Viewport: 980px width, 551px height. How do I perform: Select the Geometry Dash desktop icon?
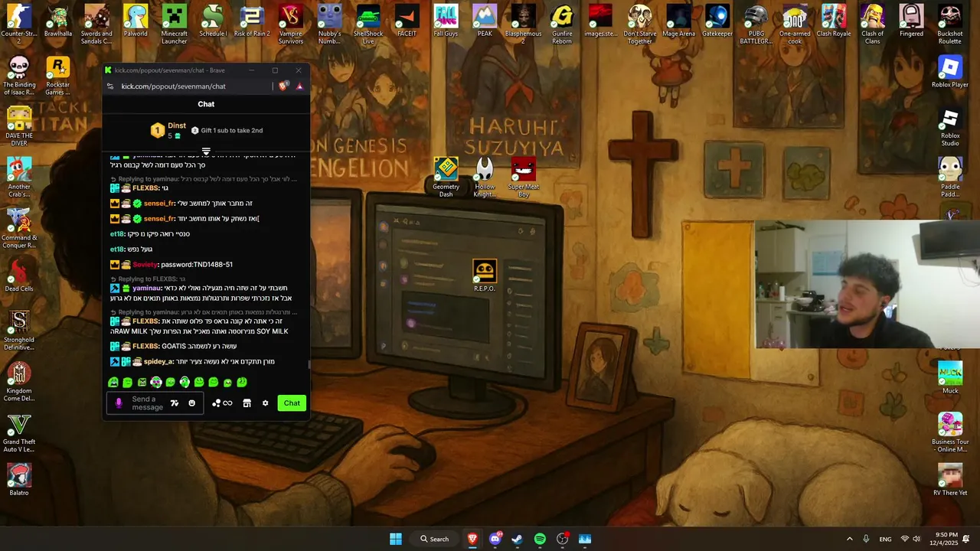click(446, 177)
